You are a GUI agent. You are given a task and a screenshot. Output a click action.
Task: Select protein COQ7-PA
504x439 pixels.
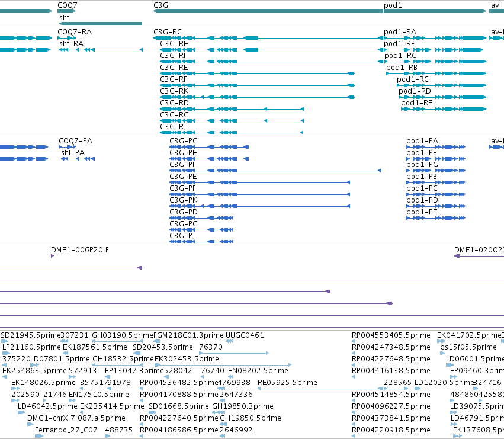[x=76, y=141]
